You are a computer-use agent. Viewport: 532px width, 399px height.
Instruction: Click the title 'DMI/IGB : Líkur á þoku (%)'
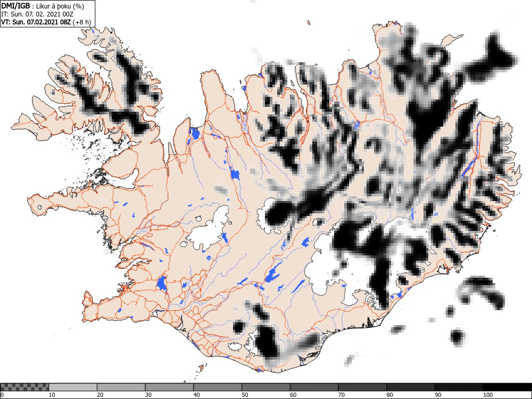coord(43,6)
